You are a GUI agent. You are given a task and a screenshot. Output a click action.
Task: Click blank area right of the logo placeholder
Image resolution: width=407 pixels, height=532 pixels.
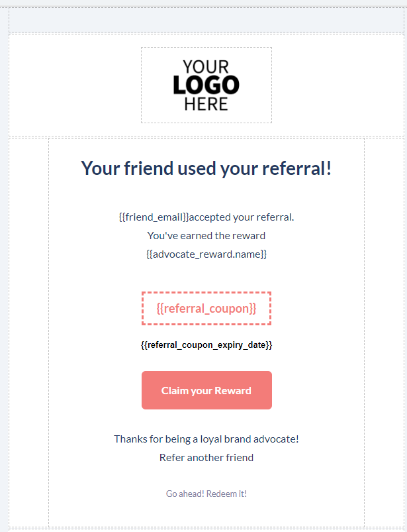pos(338,85)
